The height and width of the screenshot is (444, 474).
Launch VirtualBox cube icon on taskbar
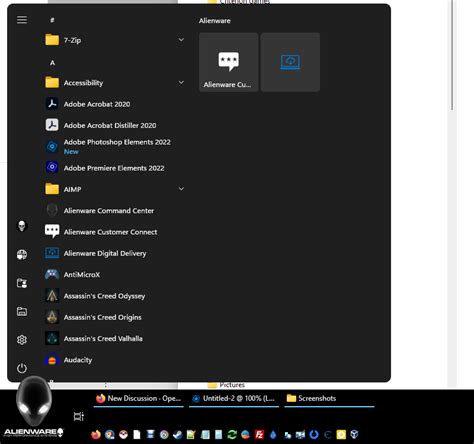(x=354, y=434)
